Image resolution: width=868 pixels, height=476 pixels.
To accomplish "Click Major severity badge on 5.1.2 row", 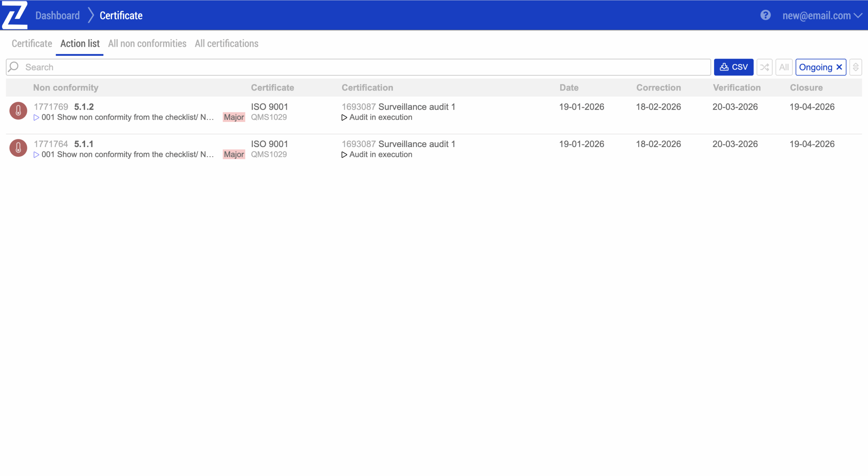I will (234, 117).
